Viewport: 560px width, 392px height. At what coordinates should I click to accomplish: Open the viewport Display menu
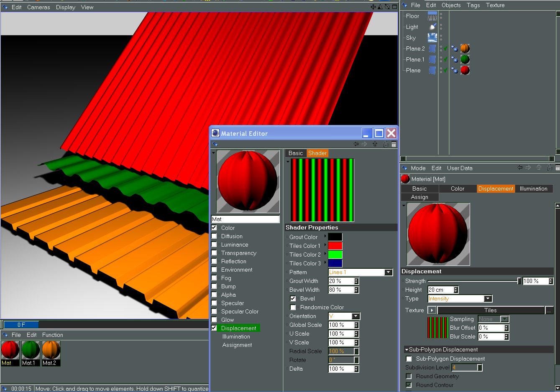point(66,7)
